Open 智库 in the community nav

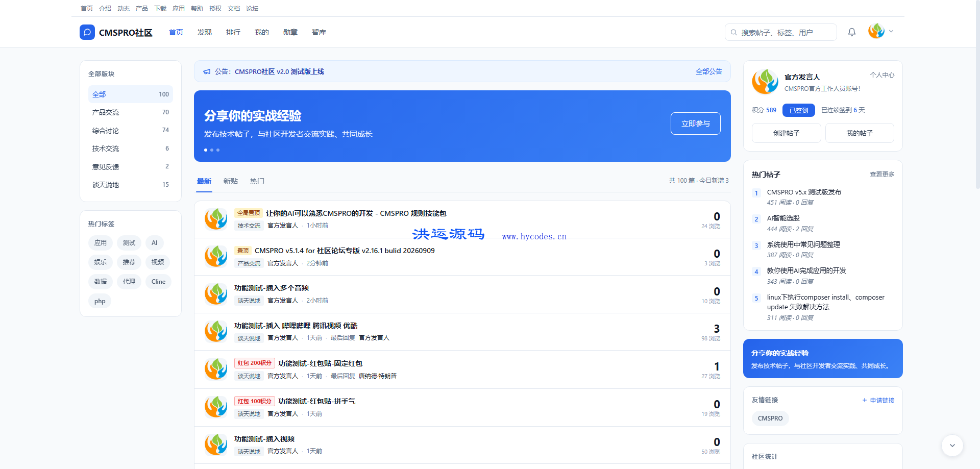tap(319, 32)
